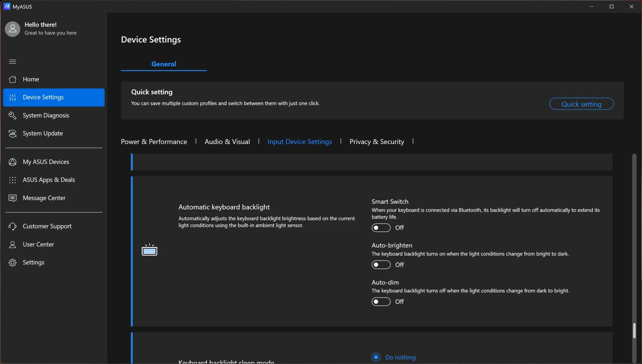Click the My ASUS Devices icon
Viewport: 642px width, 364px height.
click(x=12, y=162)
